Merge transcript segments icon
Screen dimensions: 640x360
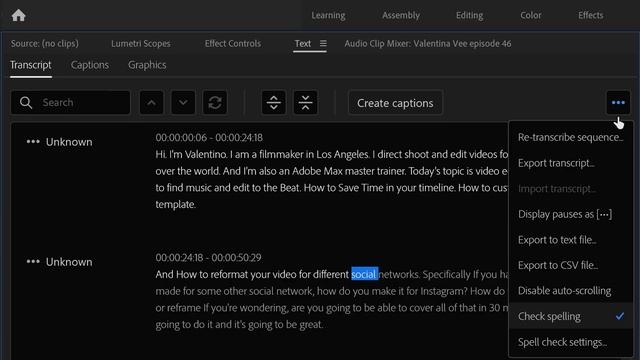click(305, 102)
